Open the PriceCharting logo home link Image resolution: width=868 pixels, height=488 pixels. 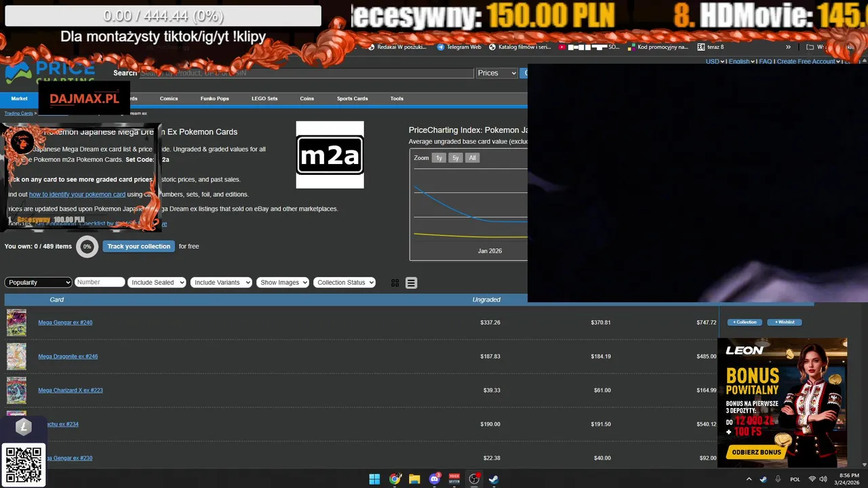(x=50, y=73)
